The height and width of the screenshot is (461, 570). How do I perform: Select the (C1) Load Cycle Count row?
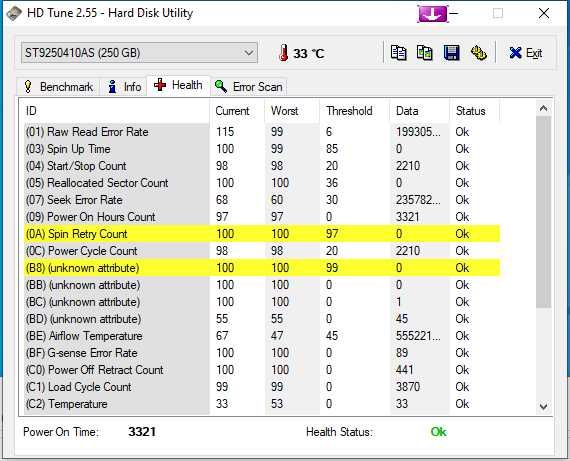tap(262, 387)
